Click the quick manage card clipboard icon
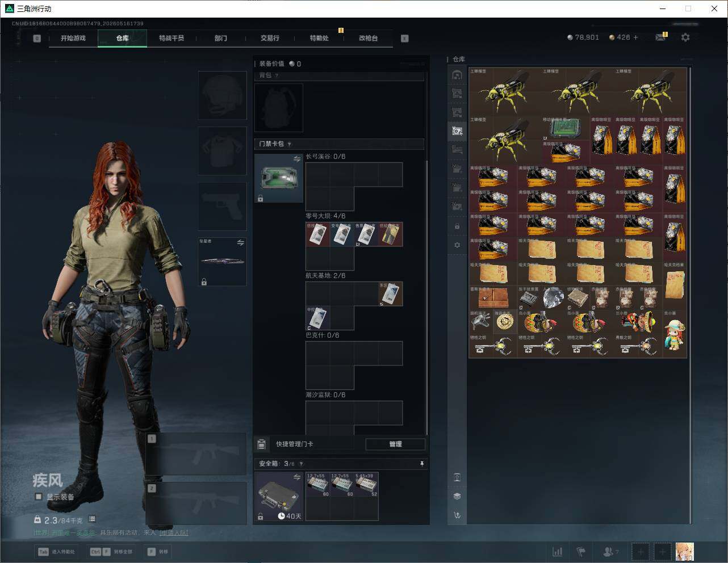This screenshot has height=563, width=728. point(262,444)
